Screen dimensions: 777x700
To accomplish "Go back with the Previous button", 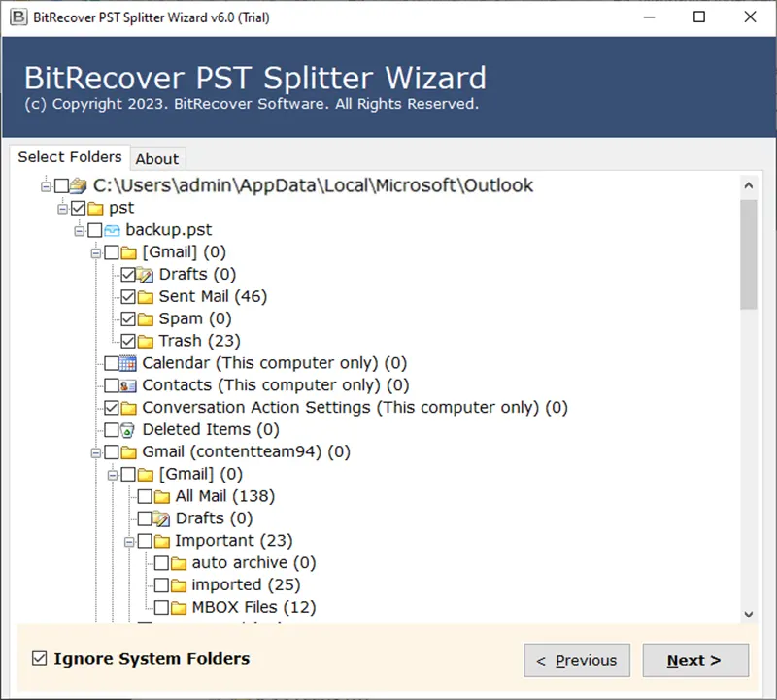I will point(577,660).
